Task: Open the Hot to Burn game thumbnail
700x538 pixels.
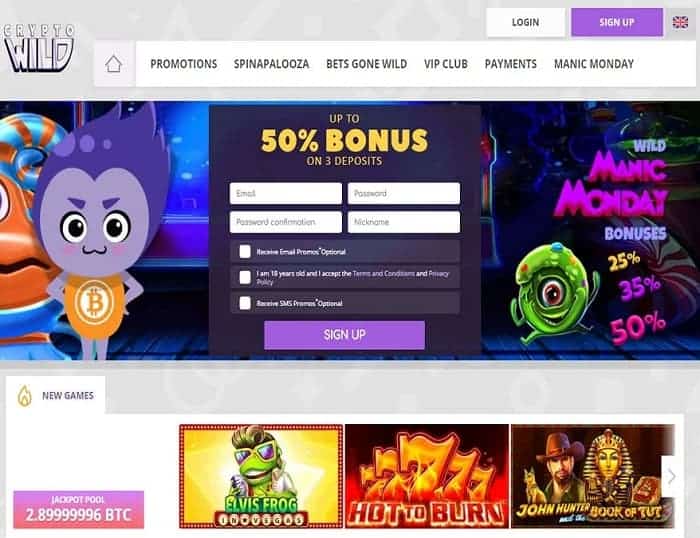Action: 427,476
